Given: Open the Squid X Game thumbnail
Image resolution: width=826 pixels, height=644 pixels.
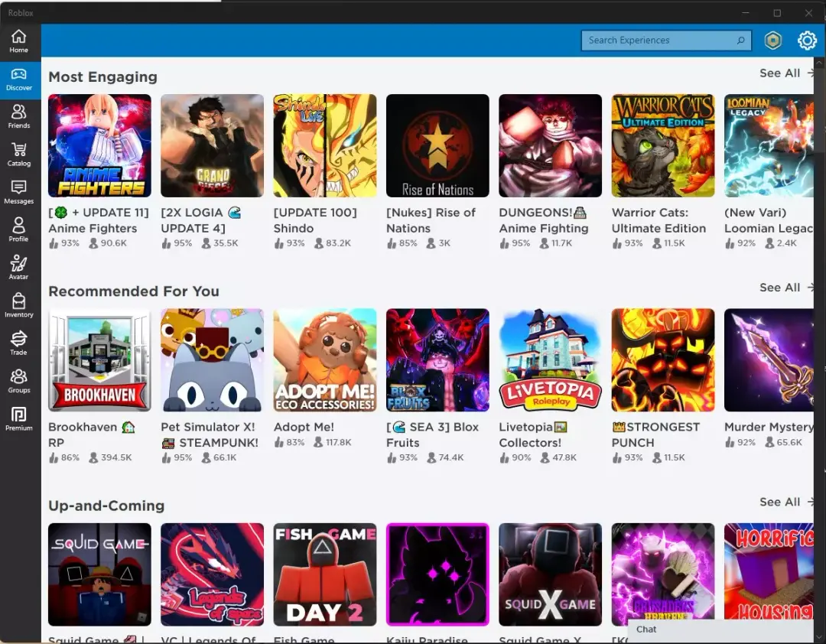Looking at the screenshot, I should (551, 575).
